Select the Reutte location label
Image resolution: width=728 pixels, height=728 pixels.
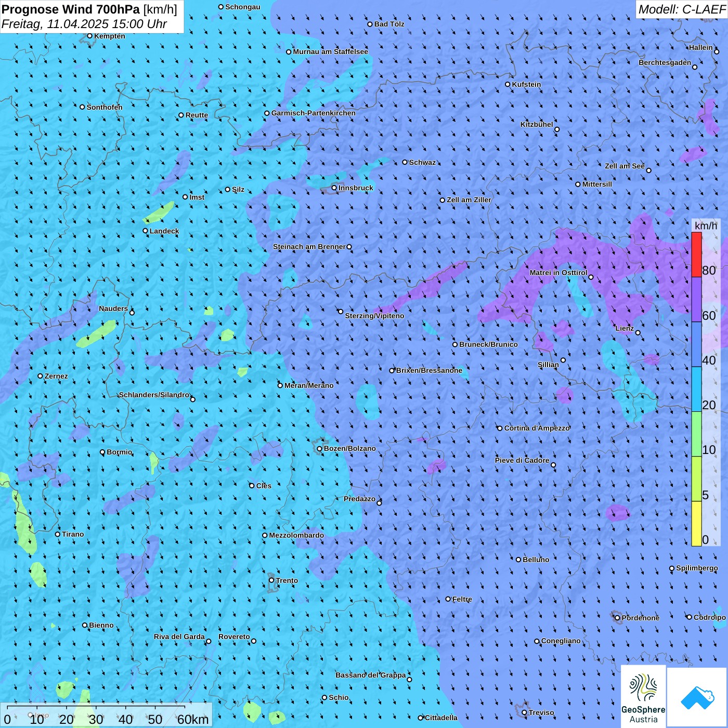pos(197,115)
